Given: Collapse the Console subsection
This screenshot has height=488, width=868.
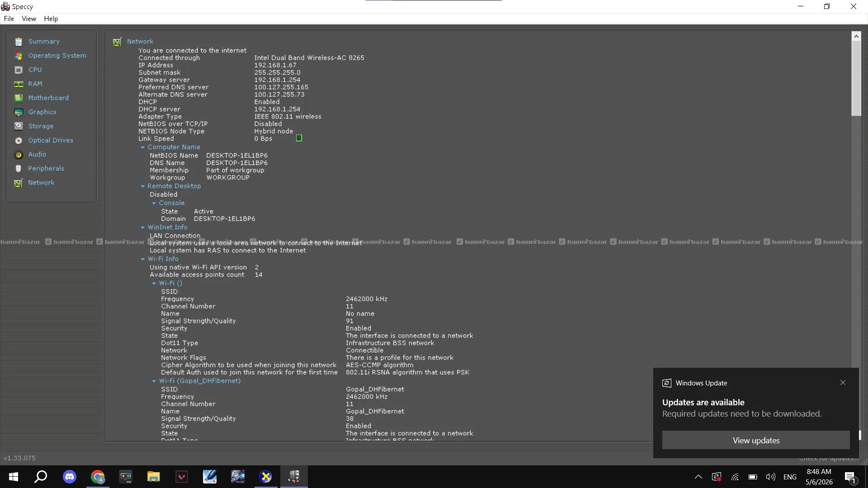Looking at the screenshot, I should click(154, 203).
